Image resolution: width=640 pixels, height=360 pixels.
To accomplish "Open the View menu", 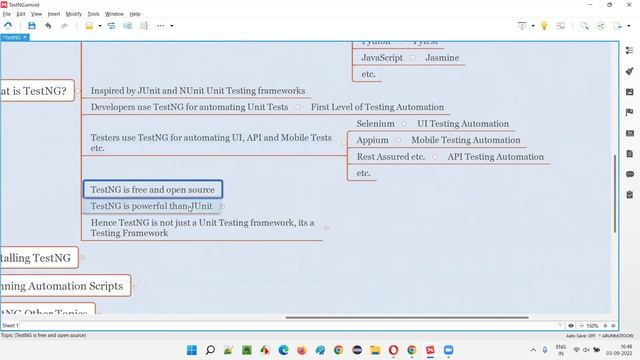I will point(36,14).
